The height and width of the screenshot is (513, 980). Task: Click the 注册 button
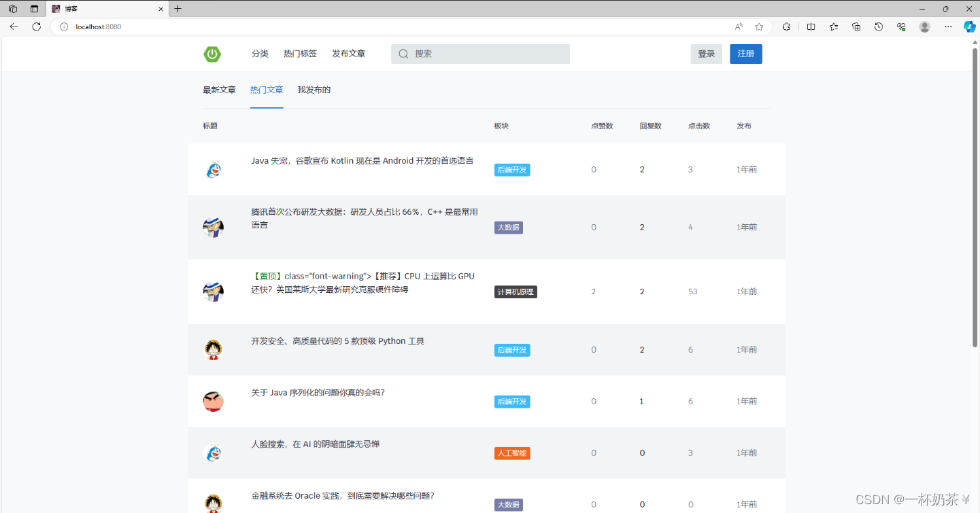tap(746, 54)
